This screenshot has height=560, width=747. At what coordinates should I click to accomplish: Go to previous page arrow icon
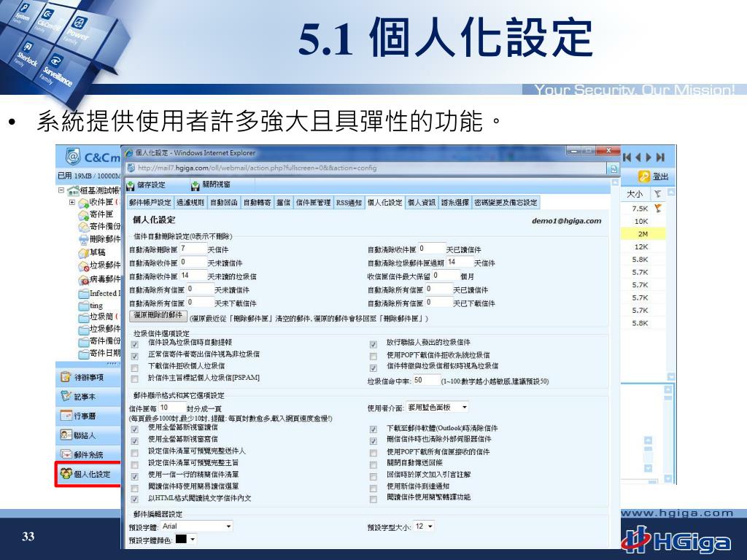click(x=638, y=157)
